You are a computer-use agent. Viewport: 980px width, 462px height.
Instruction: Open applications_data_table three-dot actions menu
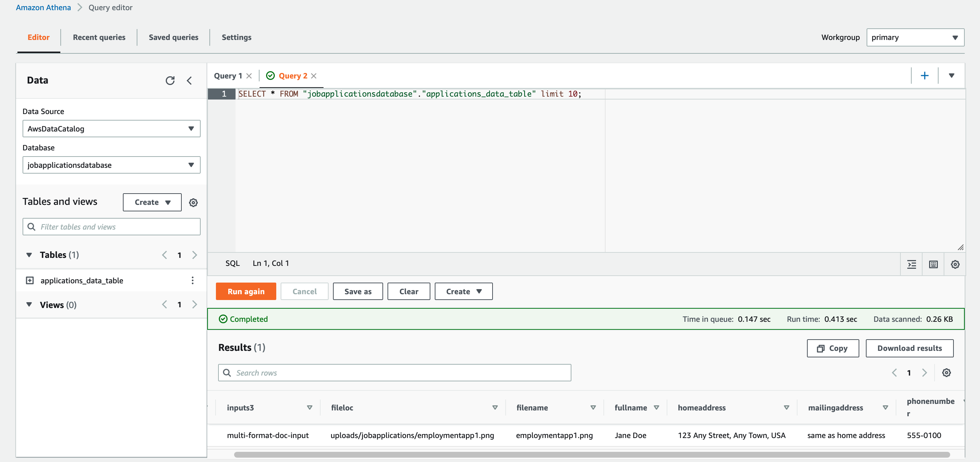193,280
